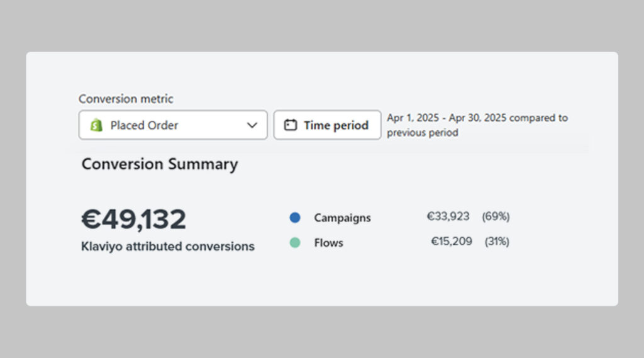Click the blue Campaigns legend dot
The image size is (644, 358).
click(295, 218)
